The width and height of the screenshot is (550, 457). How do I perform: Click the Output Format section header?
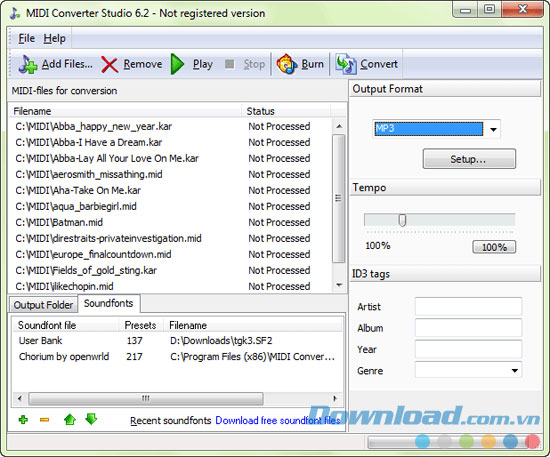click(445, 89)
